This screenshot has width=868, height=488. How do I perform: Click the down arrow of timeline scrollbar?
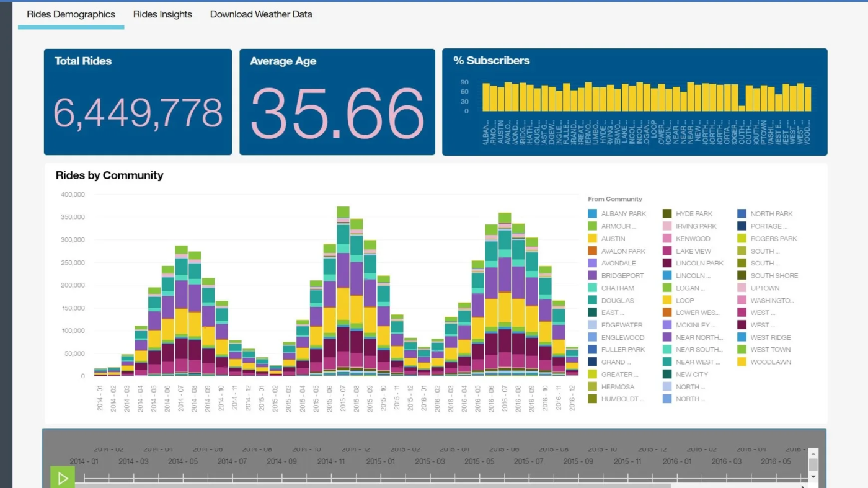(813, 477)
